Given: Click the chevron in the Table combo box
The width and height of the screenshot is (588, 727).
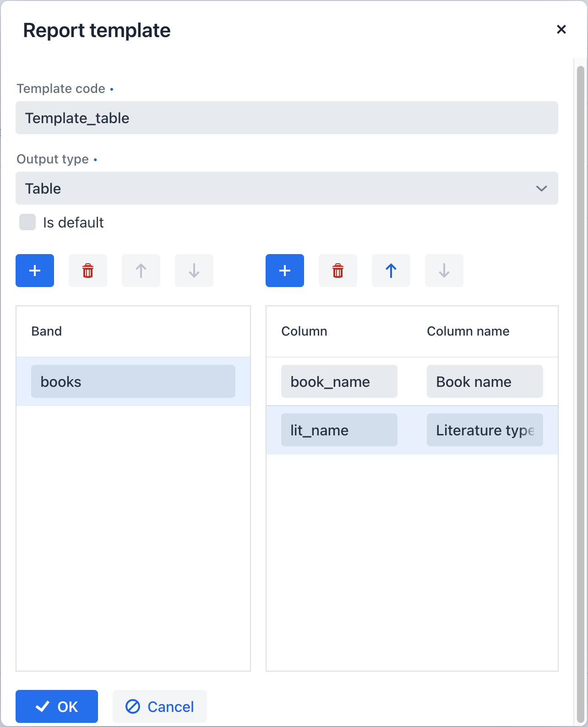Looking at the screenshot, I should [541, 188].
